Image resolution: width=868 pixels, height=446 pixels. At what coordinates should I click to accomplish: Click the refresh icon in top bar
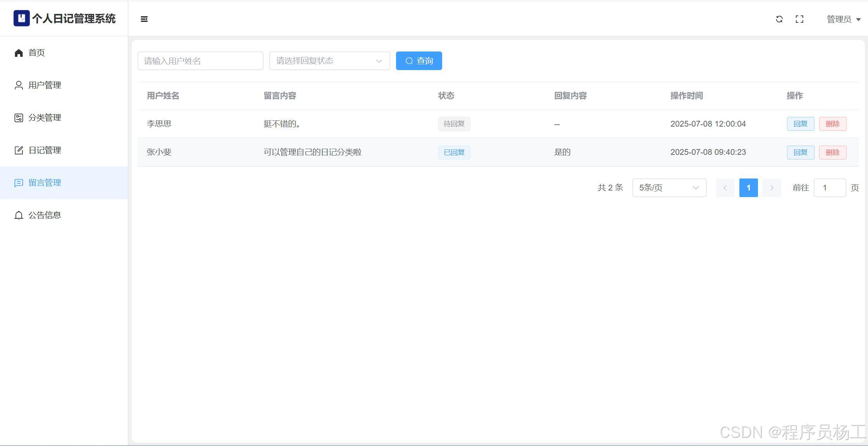click(x=779, y=19)
